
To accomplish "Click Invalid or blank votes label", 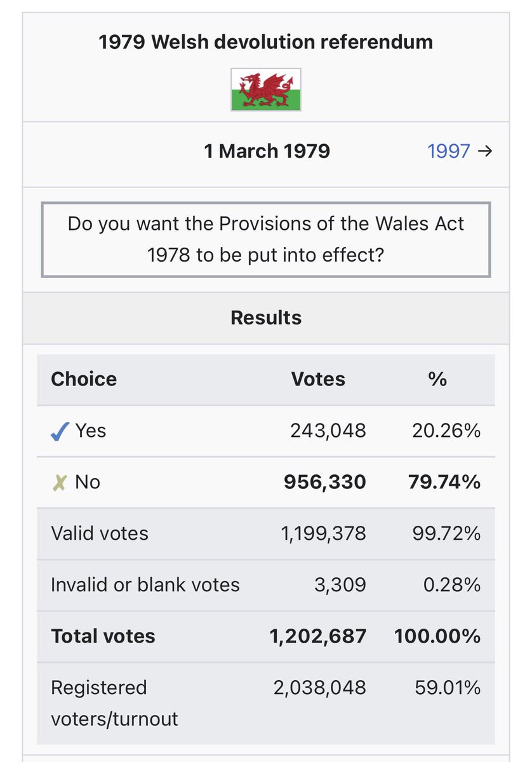I will coord(145,585).
